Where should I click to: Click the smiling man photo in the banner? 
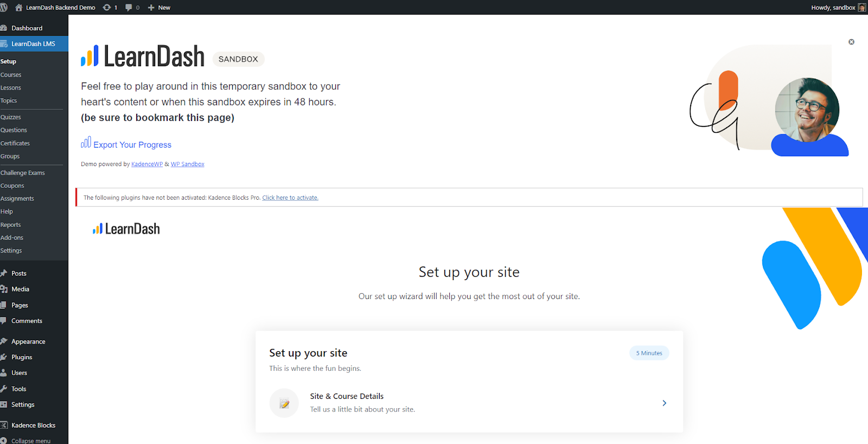[x=807, y=110]
